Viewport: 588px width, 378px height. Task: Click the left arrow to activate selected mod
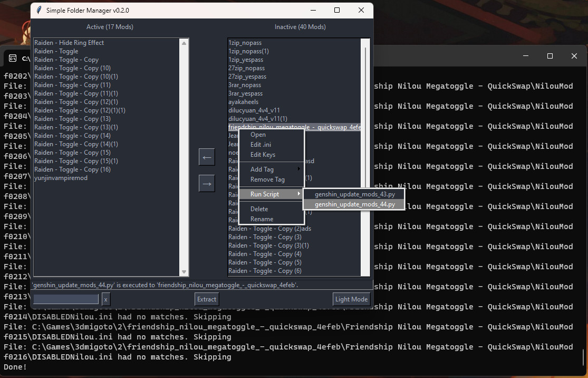pyautogui.click(x=206, y=157)
